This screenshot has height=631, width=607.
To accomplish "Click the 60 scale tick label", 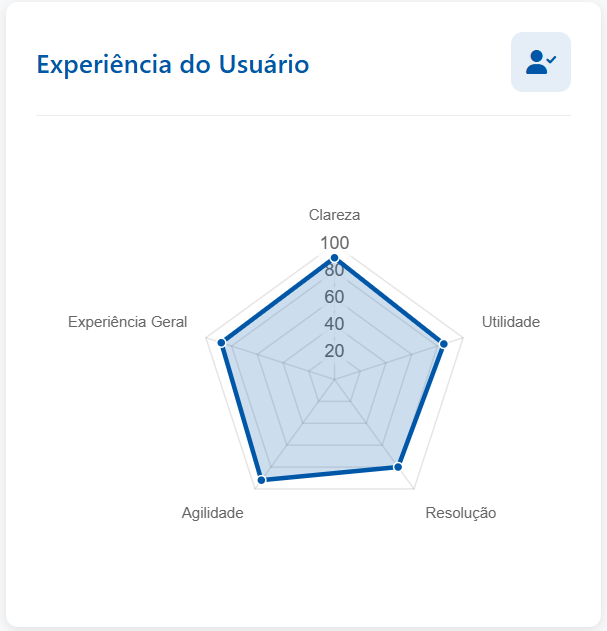I will pos(334,297).
